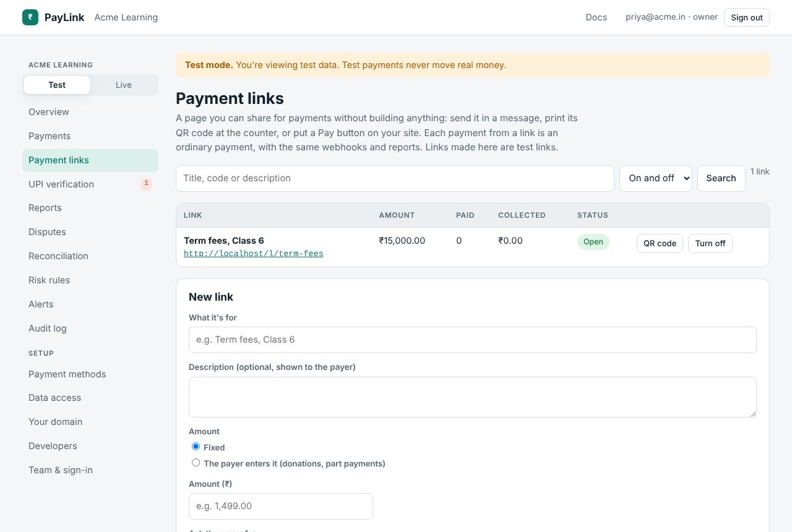Click the Description textarea

tap(473, 397)
